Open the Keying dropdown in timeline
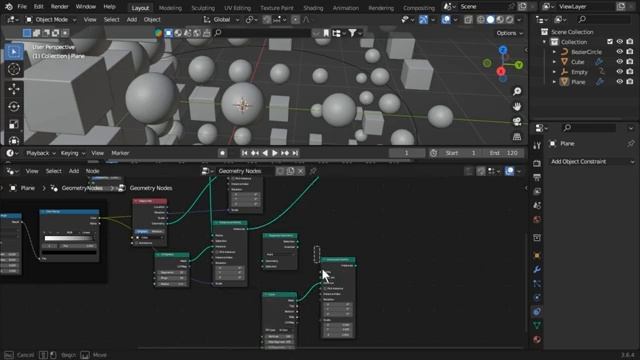 (73, 153)
